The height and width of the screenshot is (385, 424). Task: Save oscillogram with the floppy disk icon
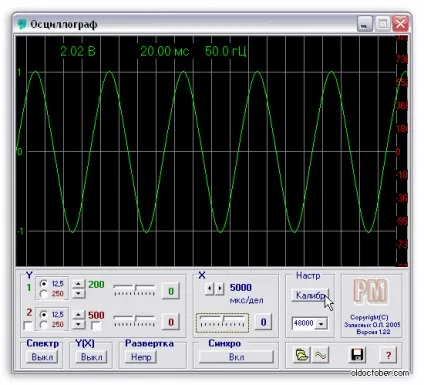click(x=357, y=354)
